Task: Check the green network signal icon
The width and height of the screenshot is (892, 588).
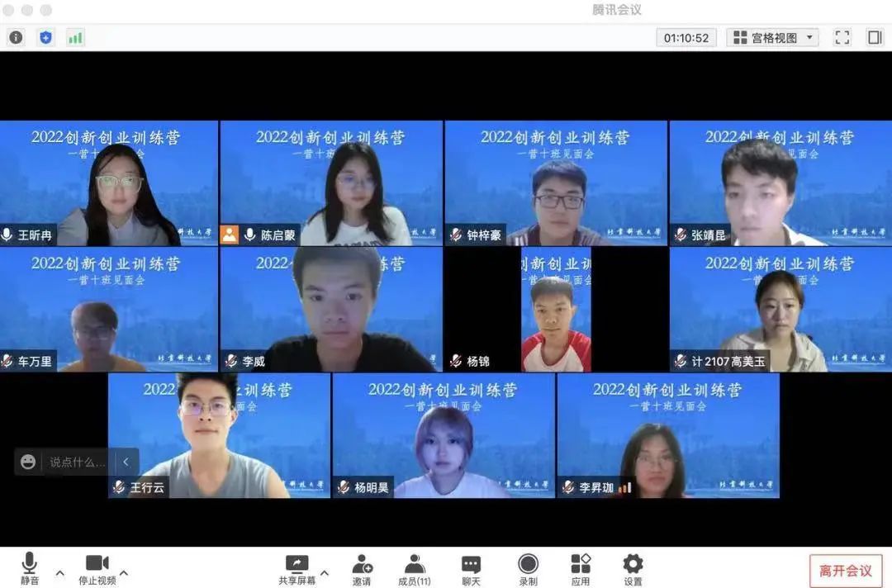Action: 75,37
